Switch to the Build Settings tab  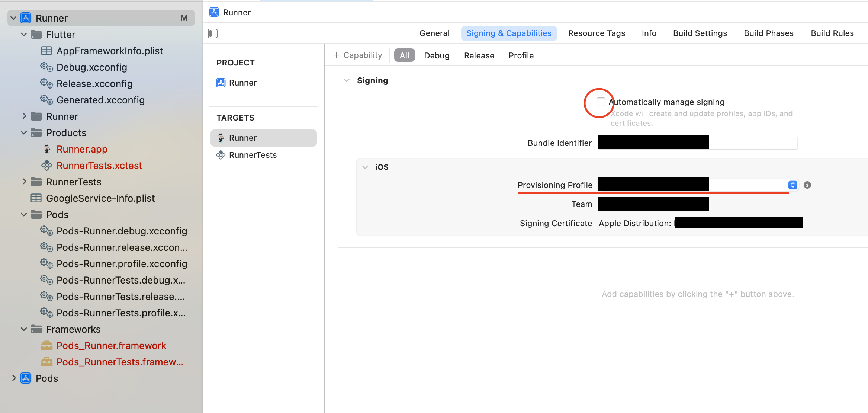click(x=700, y=33)
